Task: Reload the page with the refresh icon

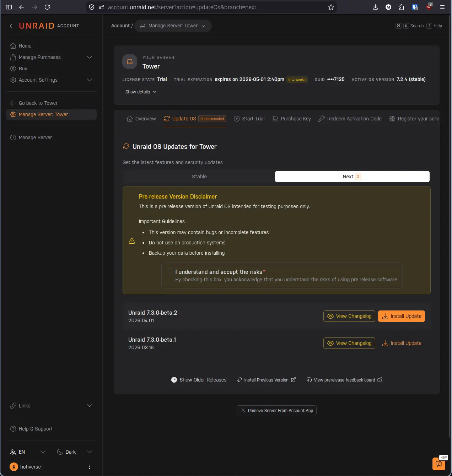Action: click(x=47, y=7)
